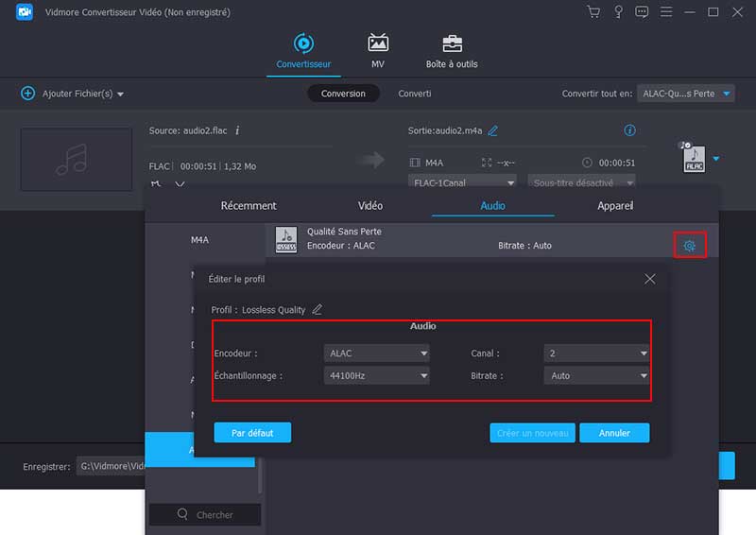Click the Par défaut button

(252, 433)
